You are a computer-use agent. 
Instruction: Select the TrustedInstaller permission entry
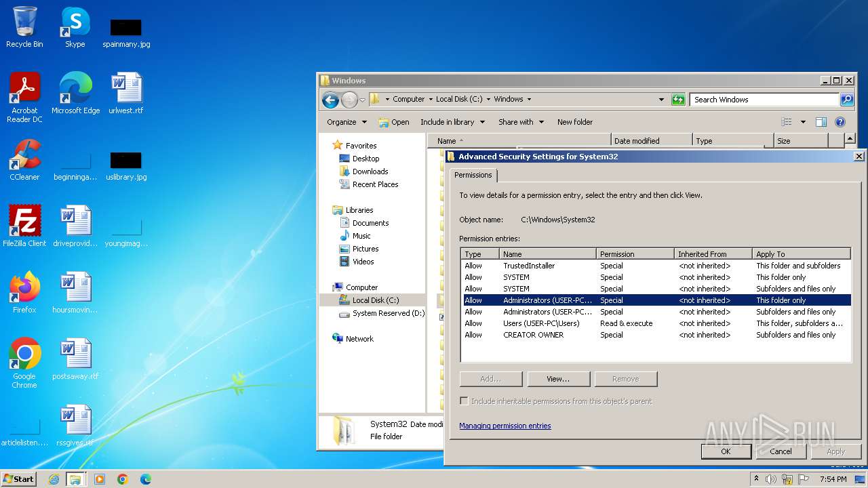529,266
